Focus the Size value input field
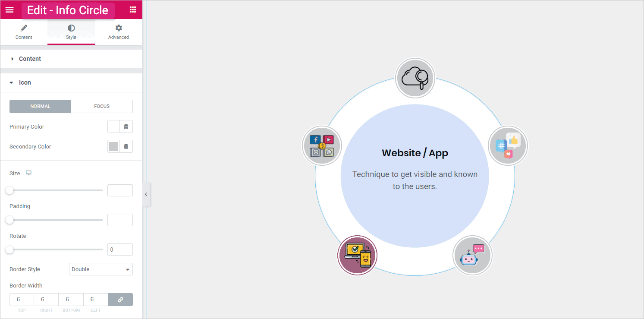This screenshot has width=644, height=319. tap(120, 190)
